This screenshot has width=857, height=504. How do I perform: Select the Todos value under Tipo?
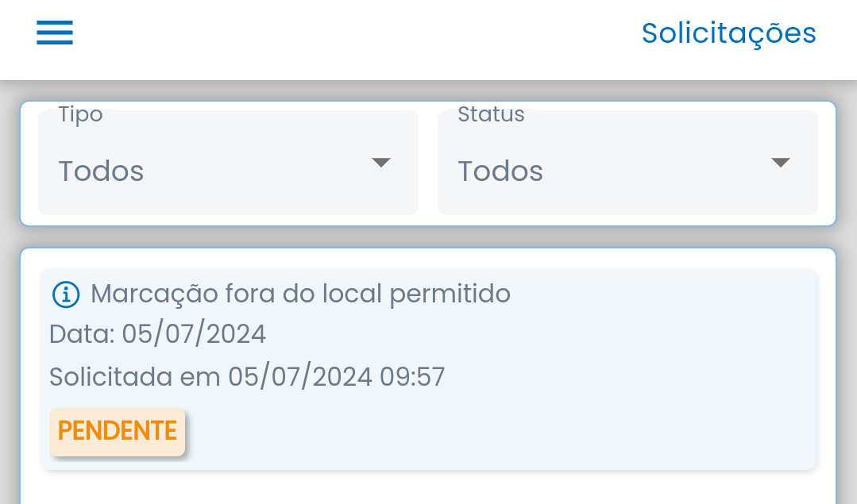pyautogui.click(x=101, y=171)
